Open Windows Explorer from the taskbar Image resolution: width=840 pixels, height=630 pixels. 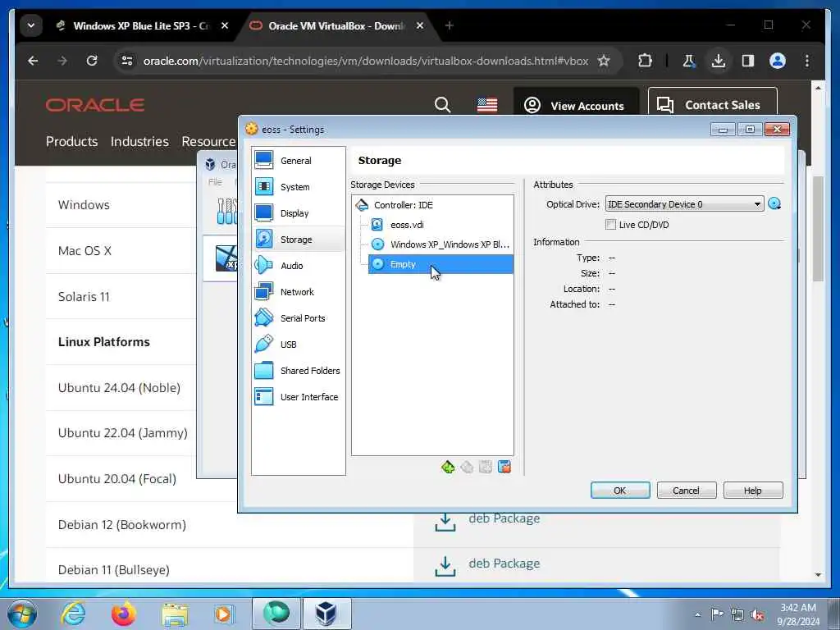click(176, 614)
